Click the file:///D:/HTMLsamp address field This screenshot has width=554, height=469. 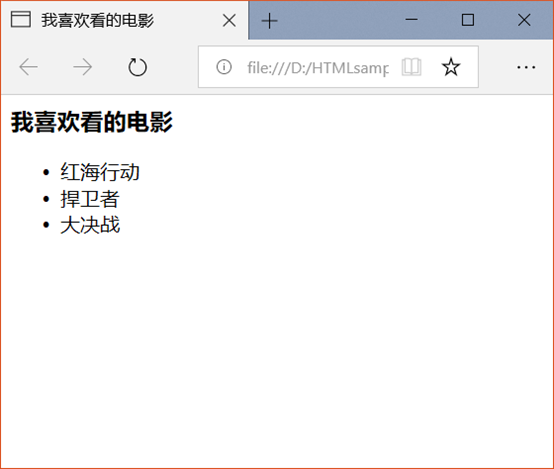[318, 67]
